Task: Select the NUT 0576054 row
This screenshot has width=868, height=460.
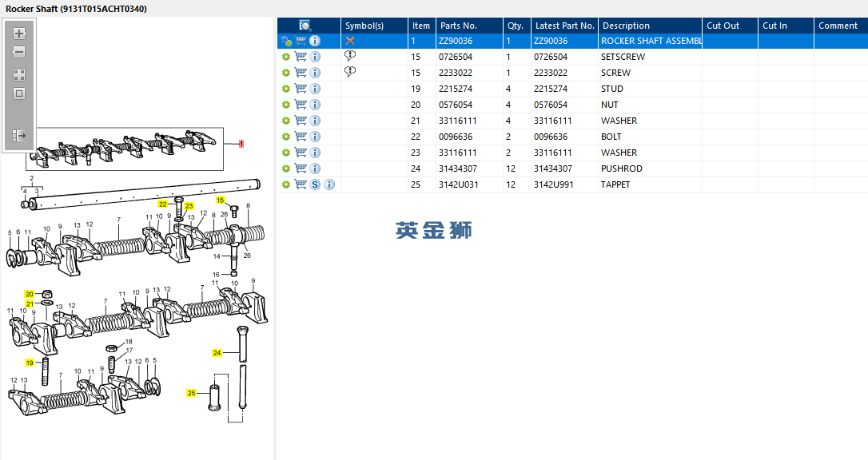Action: point(572,105)
